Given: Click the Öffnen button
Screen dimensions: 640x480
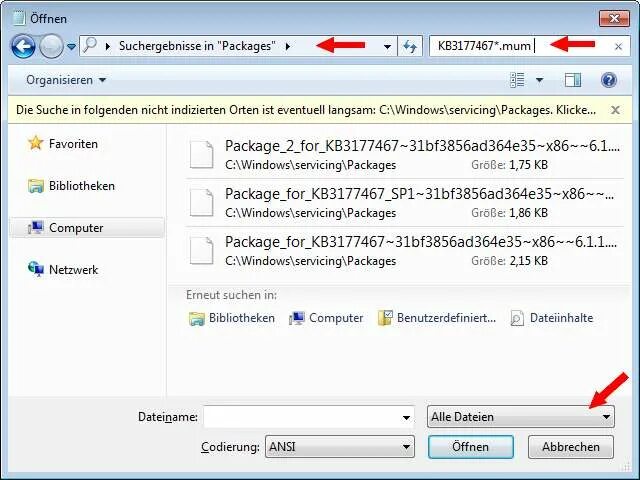Looking at the screenshot, I should coord(471,447).
